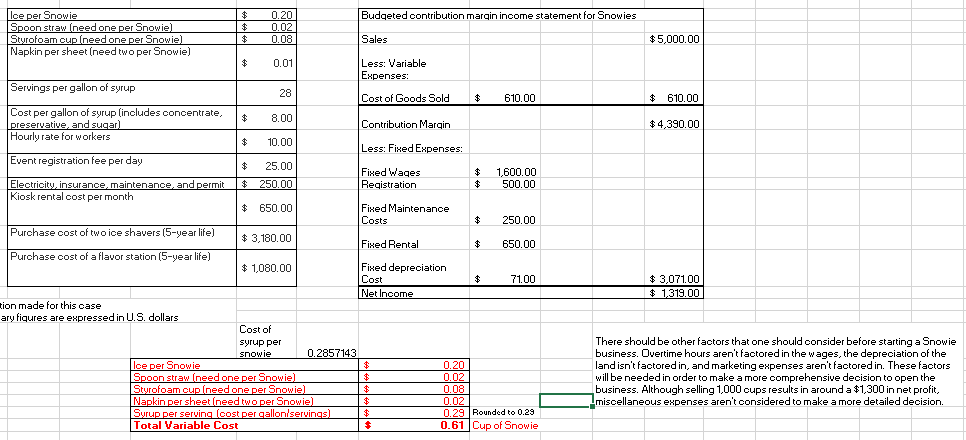Select the black 'Ice per Snowie' label cell
966x440 pixels.
point(122,15)
